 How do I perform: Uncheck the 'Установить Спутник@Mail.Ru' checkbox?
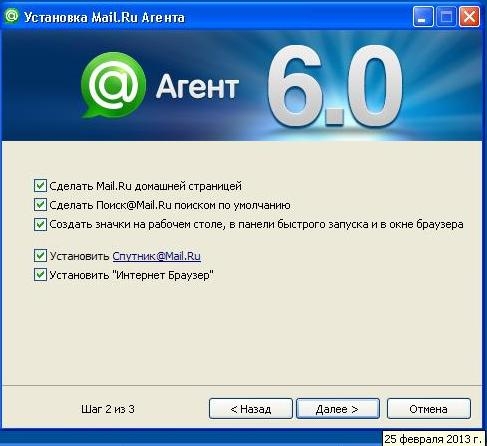[40, 256]
